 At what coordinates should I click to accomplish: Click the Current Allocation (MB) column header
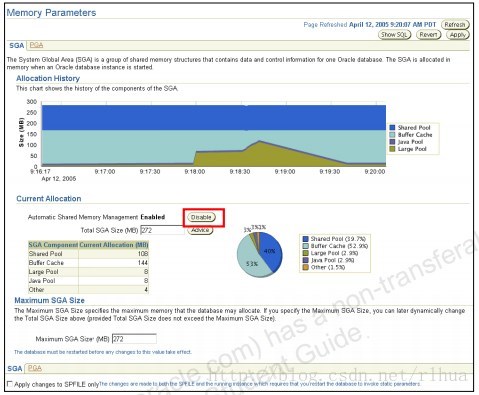[x=114, y=245]
